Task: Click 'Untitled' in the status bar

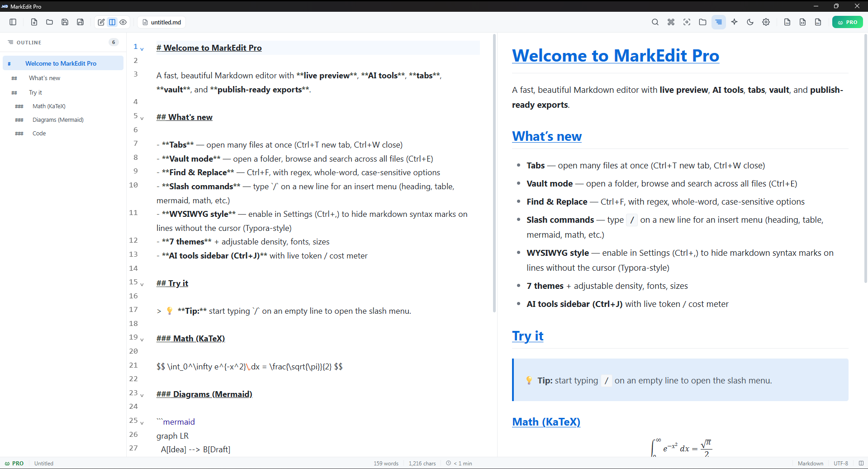Action: (44, 464)
